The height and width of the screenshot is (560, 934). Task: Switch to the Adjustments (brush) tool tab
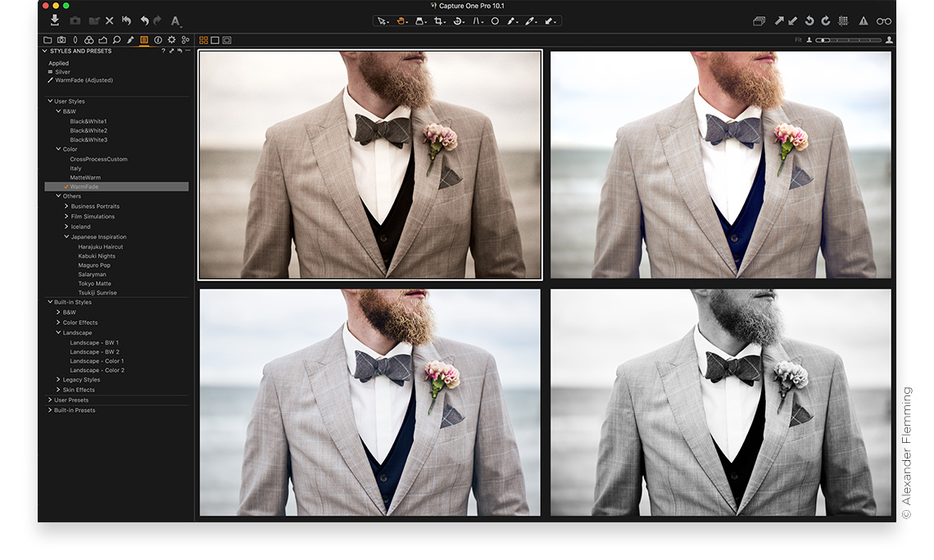click(x=130, y=39)
